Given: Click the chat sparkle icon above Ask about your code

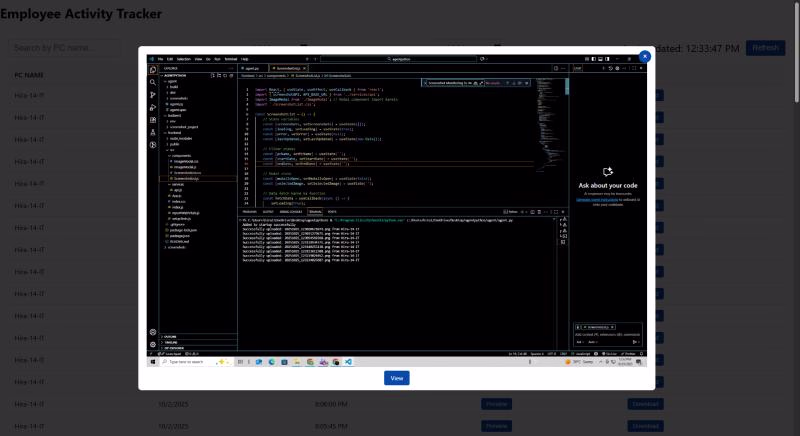Looking at the screenshot, I should coord(607,172).
